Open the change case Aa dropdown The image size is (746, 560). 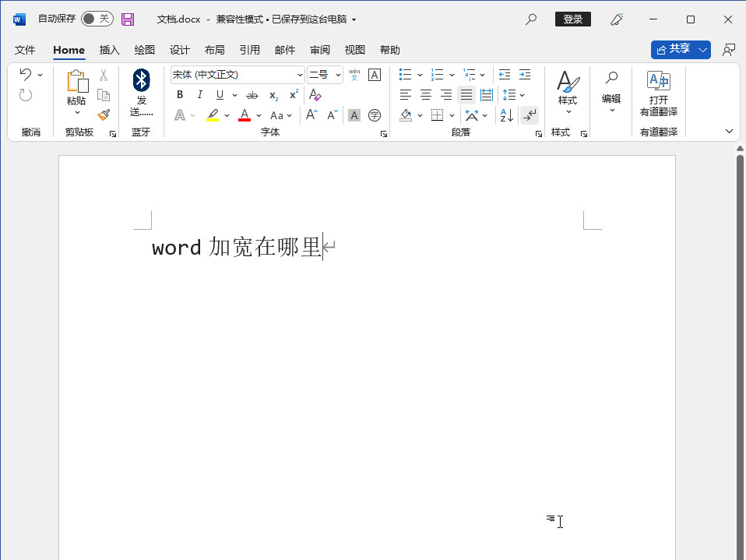pos(280,115)
